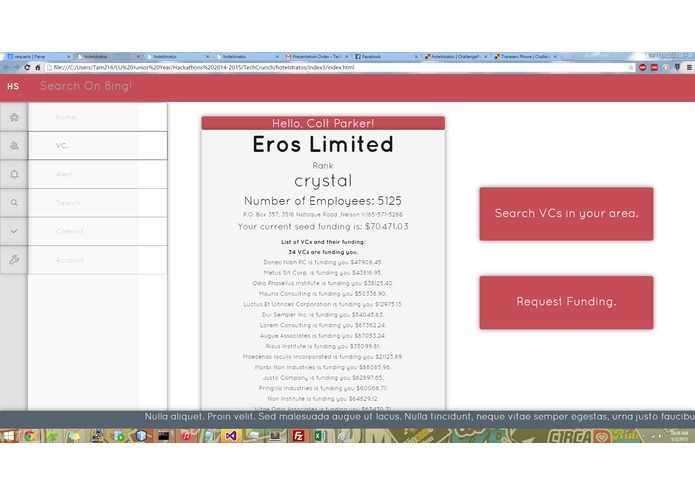Go forward with the browser forward arrow
The width and height of the screenshot is (695, 494).
(16, 67)
